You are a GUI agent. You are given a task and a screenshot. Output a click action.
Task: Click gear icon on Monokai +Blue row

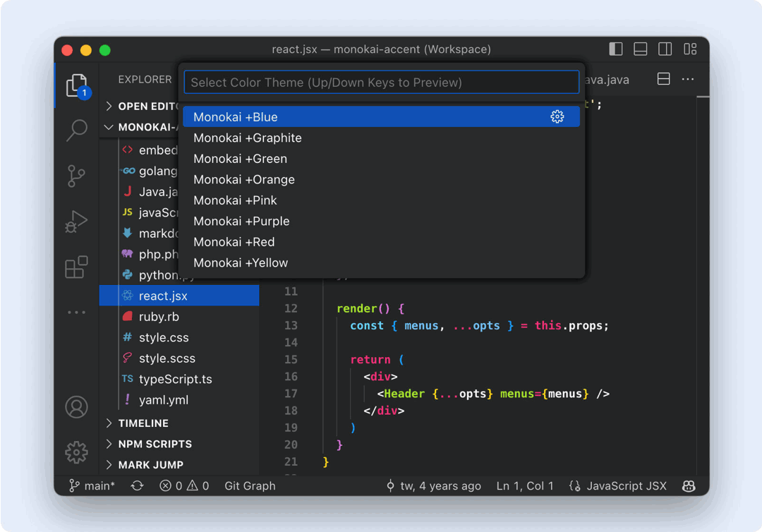point(557,116)
